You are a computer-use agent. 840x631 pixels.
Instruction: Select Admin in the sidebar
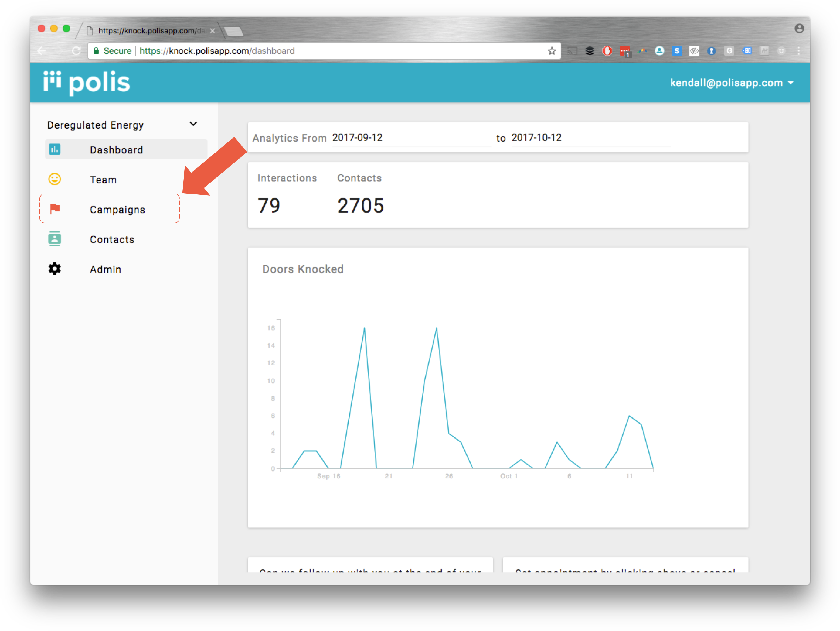point(127,269)
